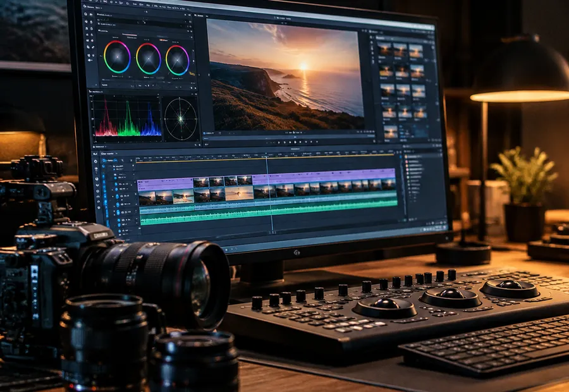This screenshot has width=569, height=392.
Task: Open the first thumbnail in the media bin
Action: [384, 49]
